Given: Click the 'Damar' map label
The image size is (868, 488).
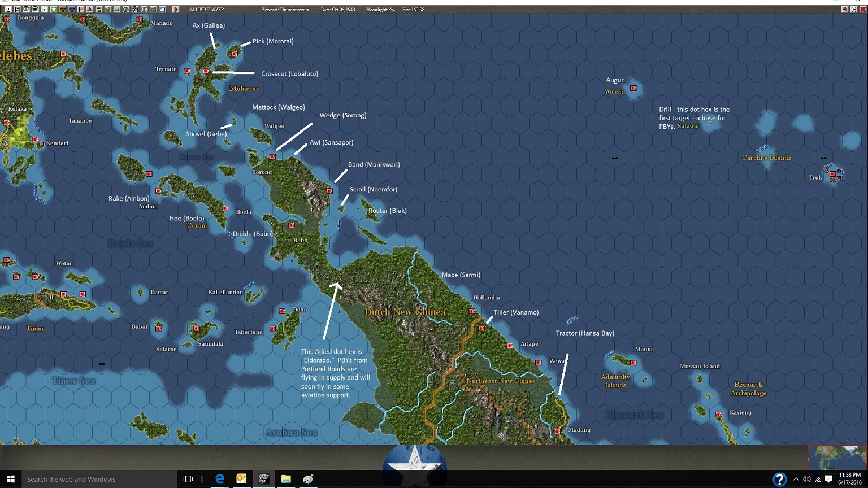Looking at the screenshot, I should pos(159,292).
